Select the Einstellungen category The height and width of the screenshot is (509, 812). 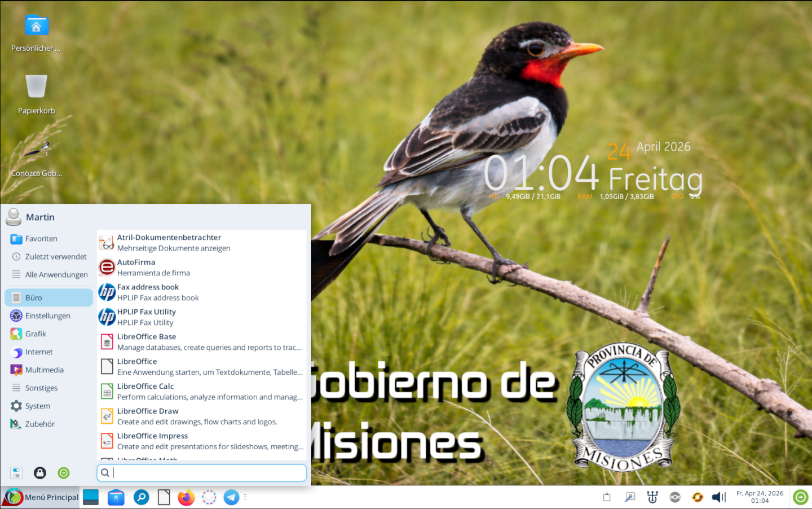48,316
